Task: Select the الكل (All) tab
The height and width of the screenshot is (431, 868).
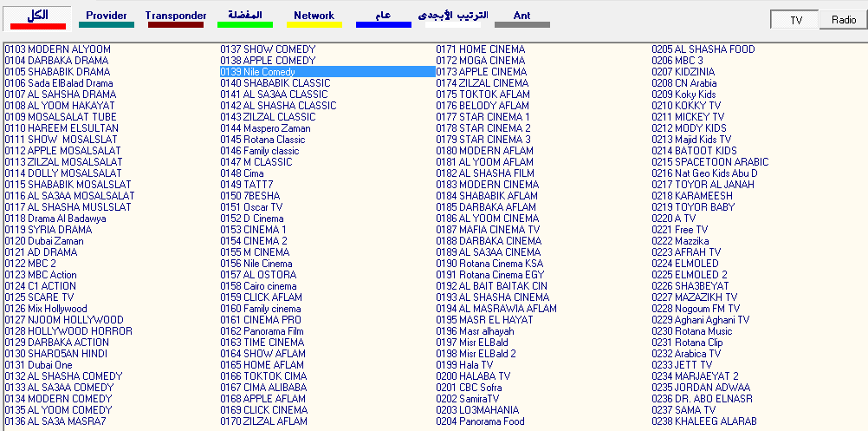Action: [37, 18]
